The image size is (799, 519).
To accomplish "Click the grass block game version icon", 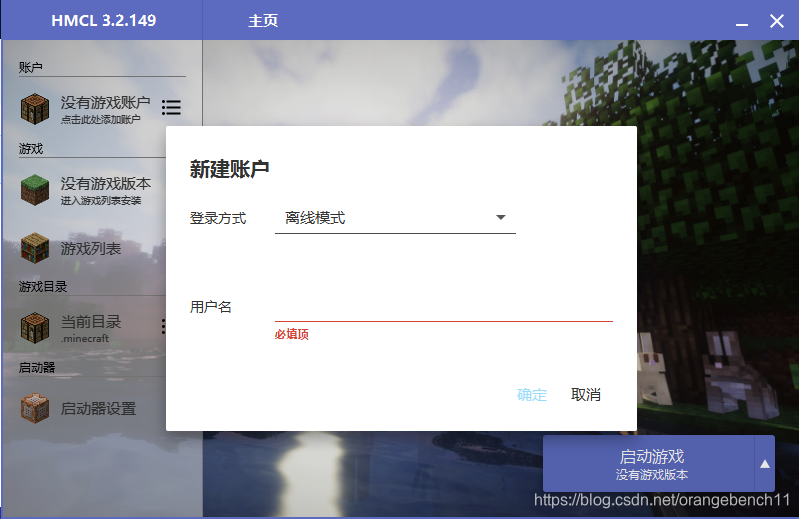I will (x=35, y=190).
